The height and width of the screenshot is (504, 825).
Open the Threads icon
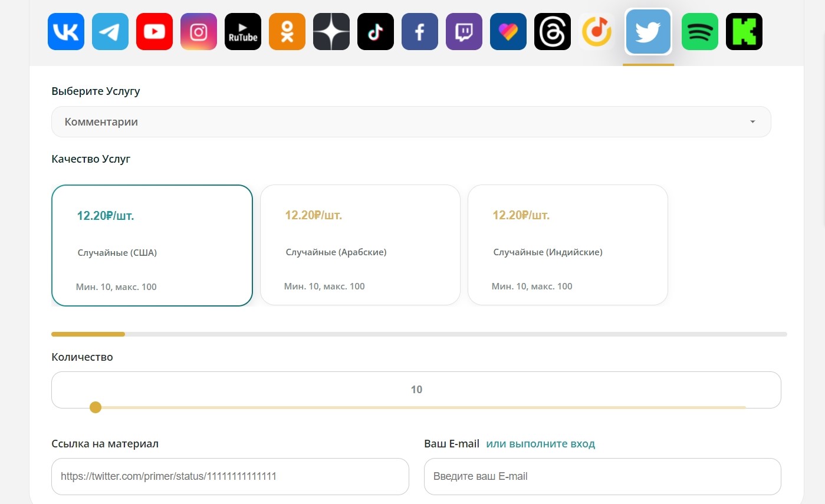(553, 32)
